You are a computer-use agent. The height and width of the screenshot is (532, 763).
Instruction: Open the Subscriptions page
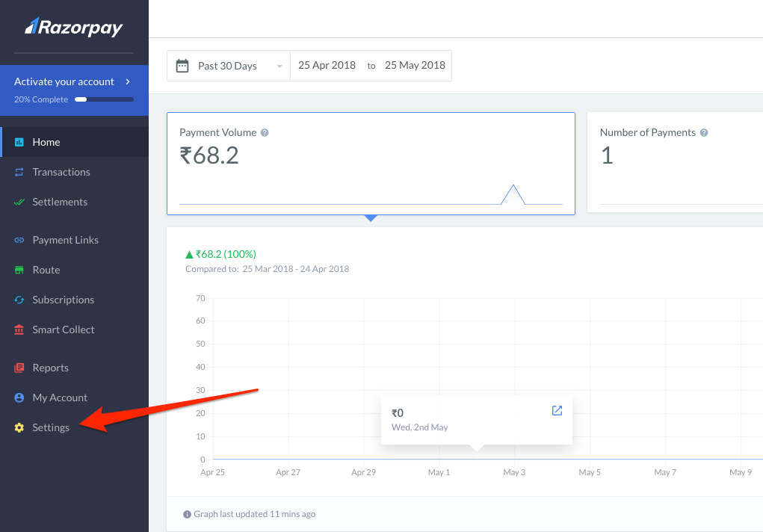coord(75,300)
